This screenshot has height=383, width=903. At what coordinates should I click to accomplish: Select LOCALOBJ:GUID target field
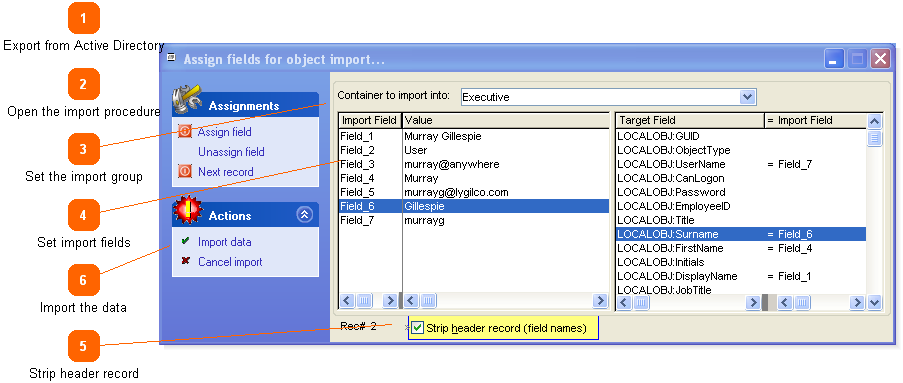(x=741, y=136)
